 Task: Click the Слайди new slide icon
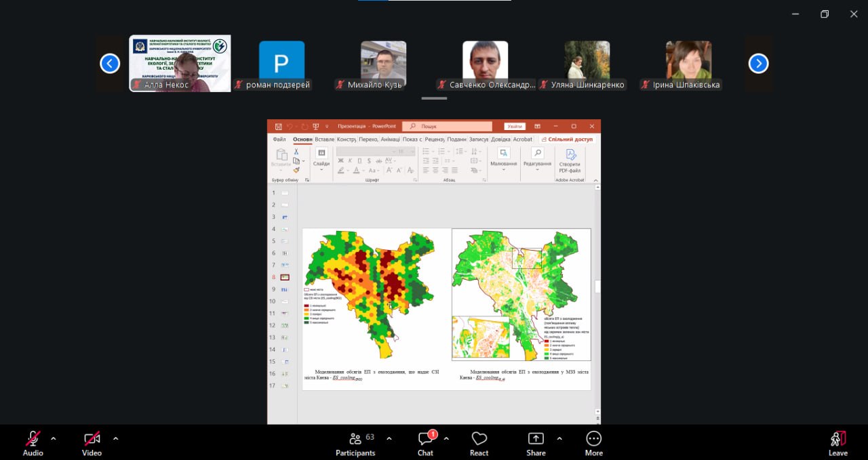(x=321, y=153)
